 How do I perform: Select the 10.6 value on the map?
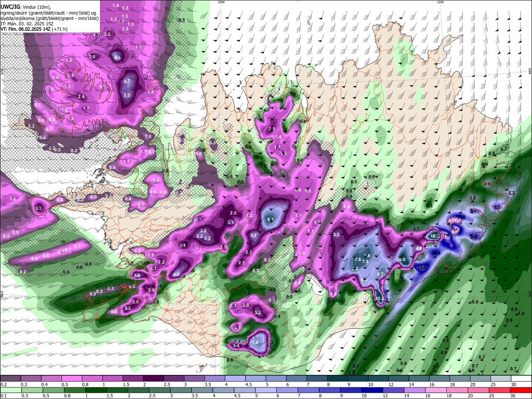(x=401, y=260)
